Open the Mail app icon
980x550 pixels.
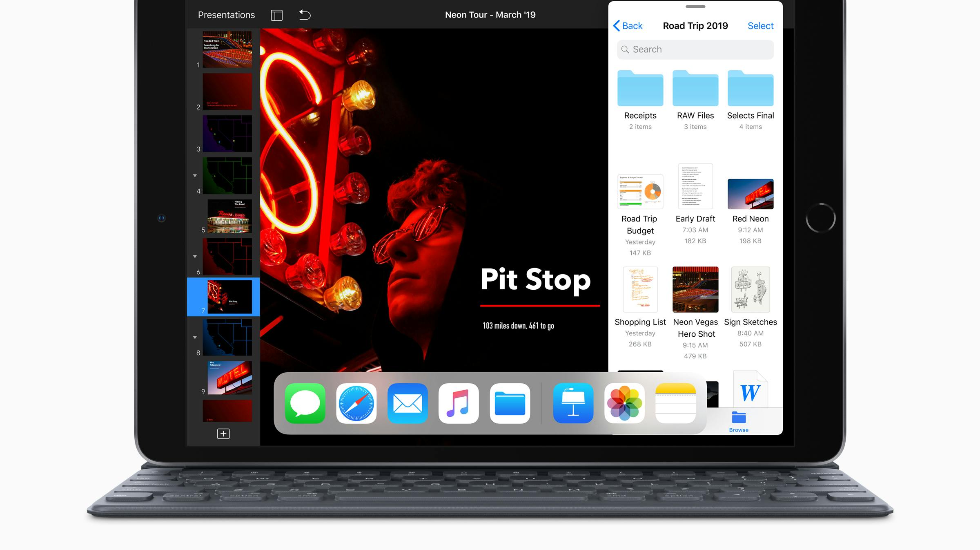click(x=408, y=403)
